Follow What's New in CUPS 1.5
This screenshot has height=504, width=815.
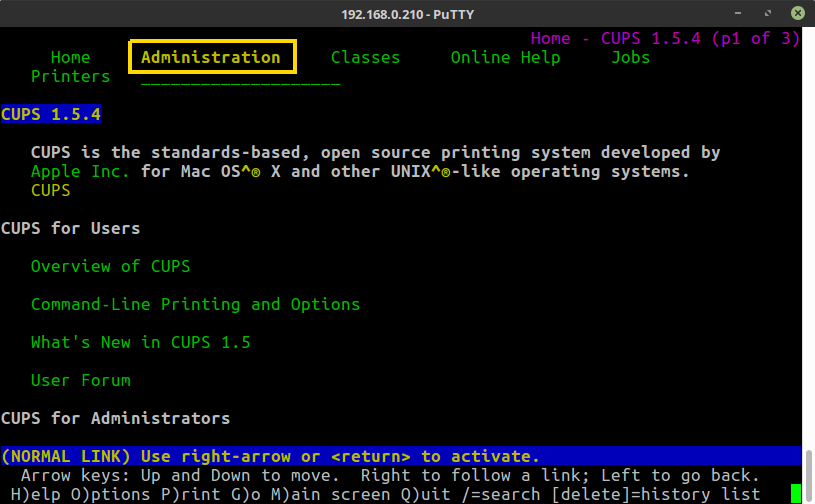(140, 342)
